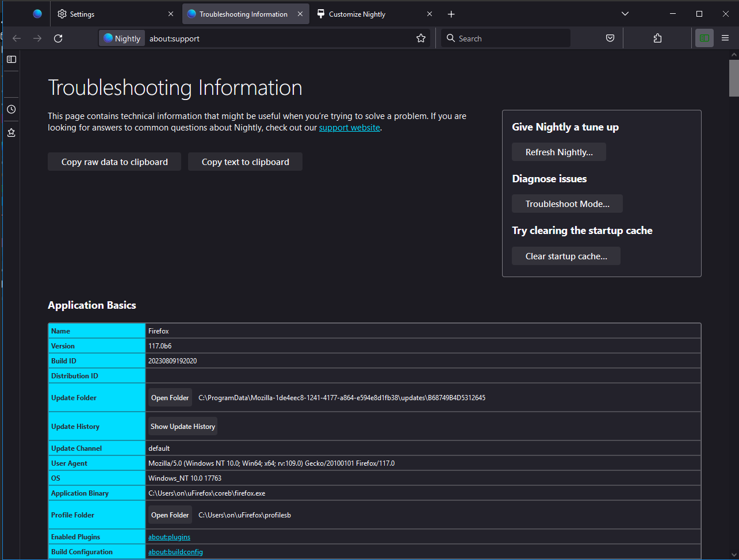Go forward with the forward arrow
This screenshot has height=560, width=739.
click(x=37, y=39)
